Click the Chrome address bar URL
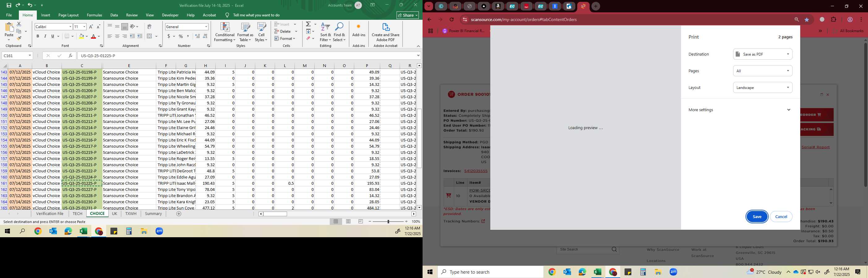Screen dimensions: 868x278 point(524,19)
